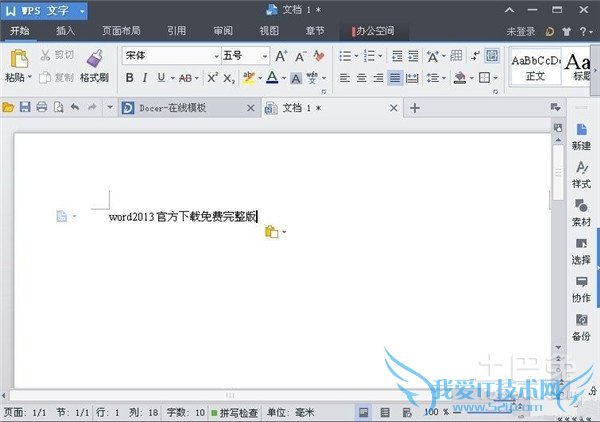Image resolution: width=600 pixels, height=422 pixels.
Task: Toggle justify alignment
Action: [x=395, y=78]
